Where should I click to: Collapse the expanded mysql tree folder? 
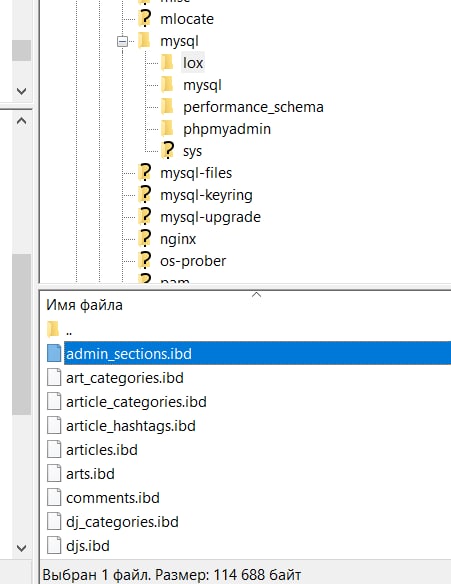122,41
